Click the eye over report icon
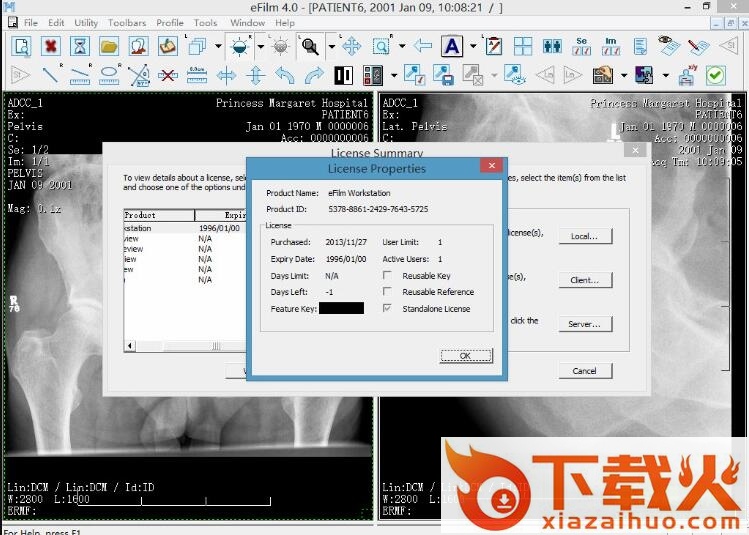The width and height of the screenshot is (749, 535). (x=670, y=46)
